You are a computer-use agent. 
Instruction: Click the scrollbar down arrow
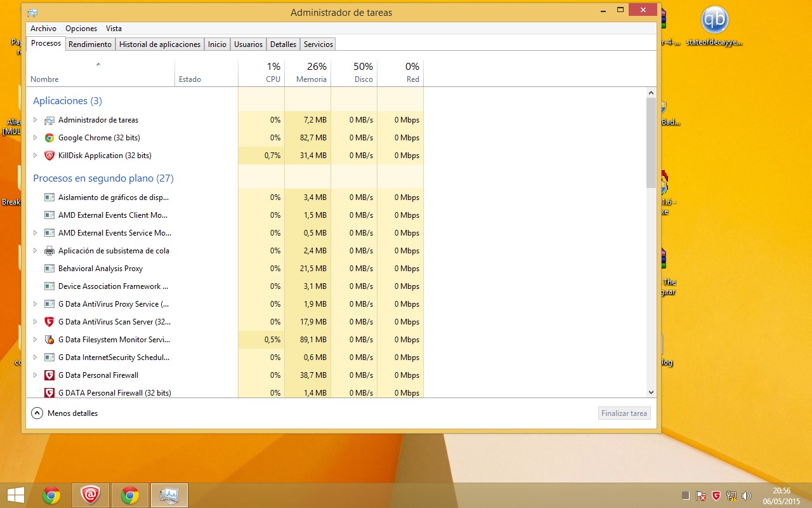(651, 393)
